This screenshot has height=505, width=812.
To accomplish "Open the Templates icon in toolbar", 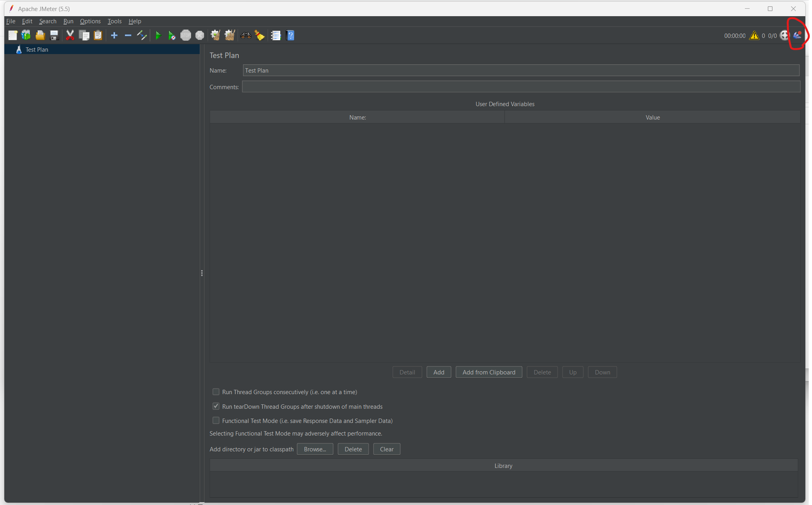I will (x=26, y=36).
